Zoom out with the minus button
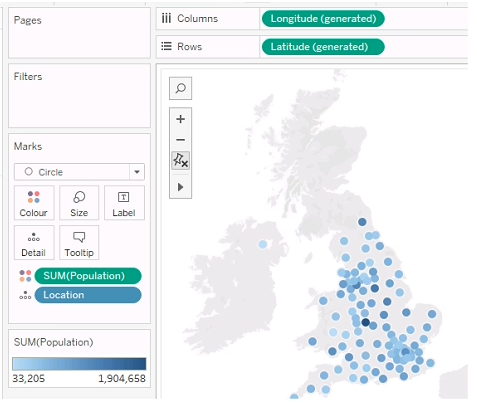Viewport: 477px width, 403px height. click(x=180, y=140)
